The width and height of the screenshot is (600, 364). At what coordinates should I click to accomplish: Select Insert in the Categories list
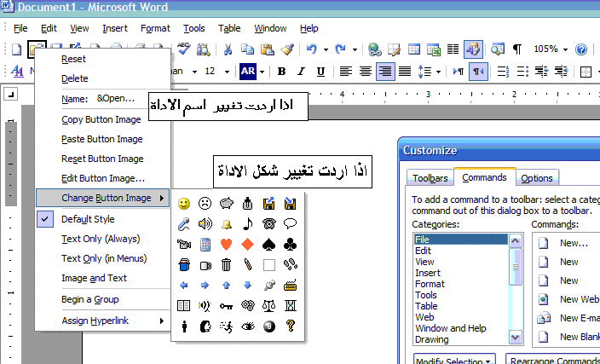[x=428, y=273]
